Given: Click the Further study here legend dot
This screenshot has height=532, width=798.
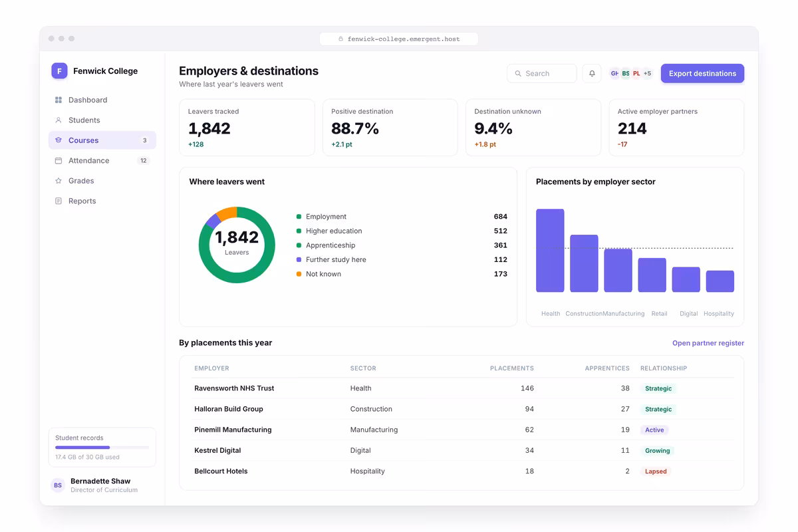Looking at the screenshot, I should click(299, 260).
